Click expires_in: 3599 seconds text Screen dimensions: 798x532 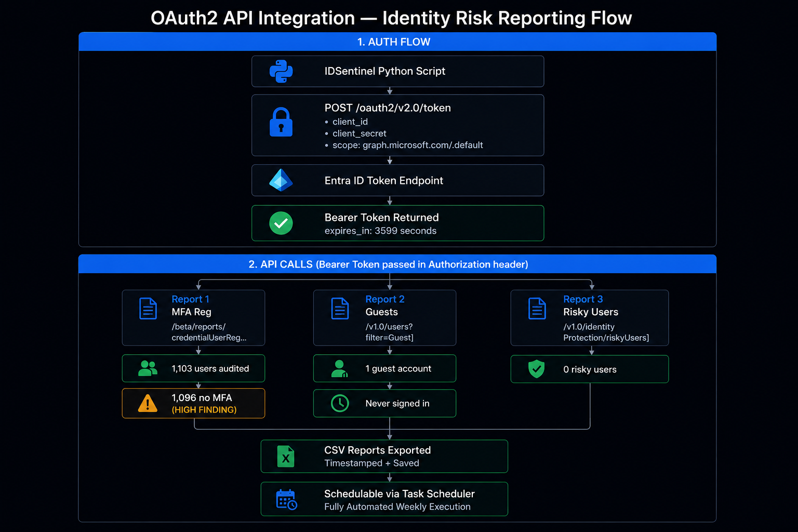tap(381, 231)
